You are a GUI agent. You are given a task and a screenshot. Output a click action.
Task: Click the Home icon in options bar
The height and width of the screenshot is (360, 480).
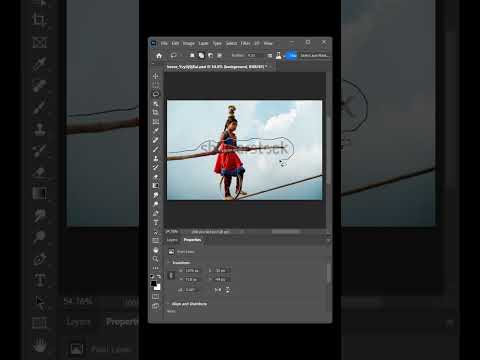[x=159, y=56]
